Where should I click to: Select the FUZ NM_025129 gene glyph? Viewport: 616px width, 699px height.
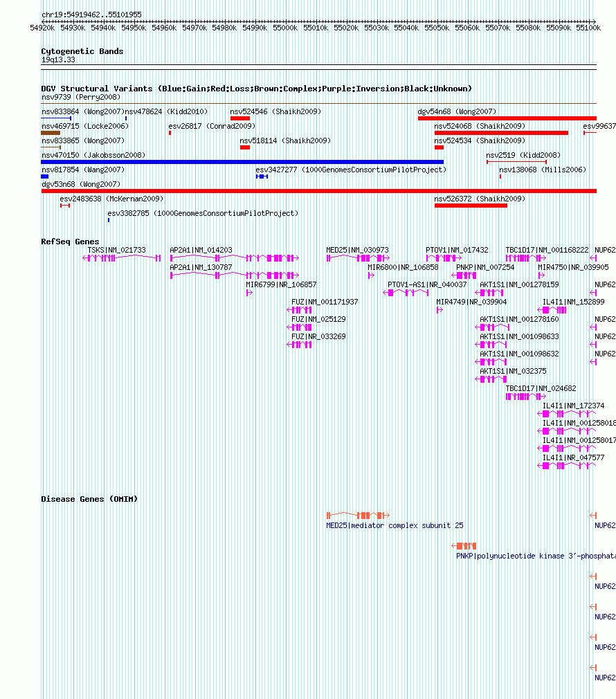pyautogui.click(x=299, y=327)
